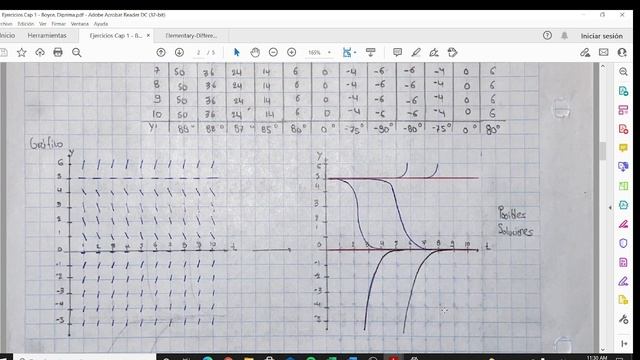Open the Ver menu
This screenshot has height=360, width=640.
[x=42, y=24]
